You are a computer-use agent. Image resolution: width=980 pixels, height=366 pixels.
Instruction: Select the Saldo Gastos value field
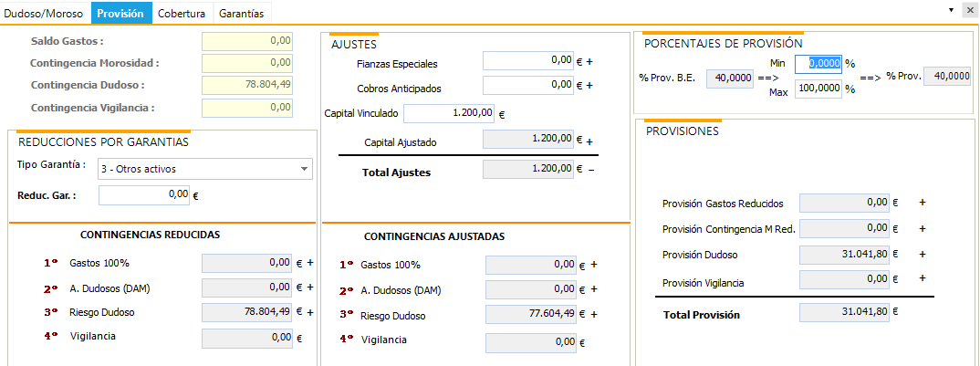[247, 41]
